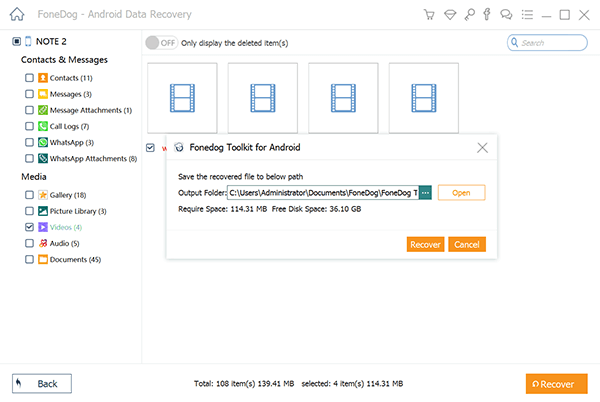This screenshot has height=402, width=600.
Task: Select the second video thumbnail
Action: click(x=263, y=98)
